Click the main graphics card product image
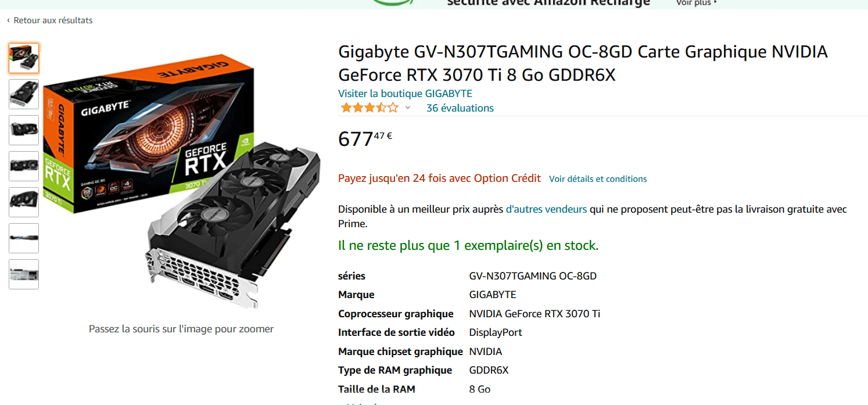The height and width of the screenshot is (405, 868). pyautogui.click(x=181, y=179)
